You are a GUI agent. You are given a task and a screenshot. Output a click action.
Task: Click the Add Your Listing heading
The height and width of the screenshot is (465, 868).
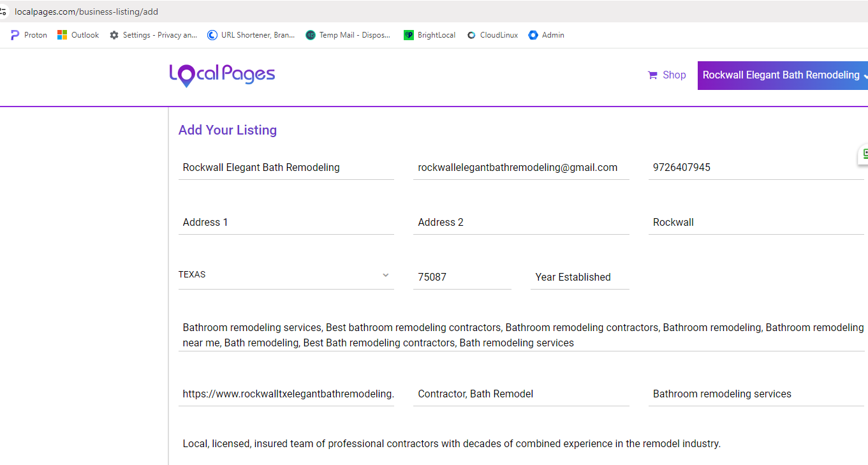tap(228, 130)
